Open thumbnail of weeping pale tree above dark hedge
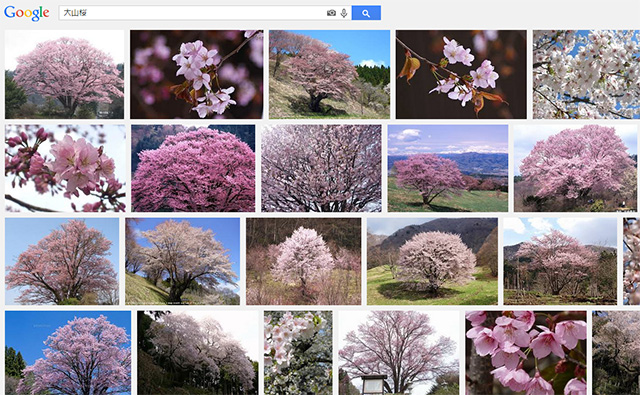640x395 pixels. coord(198,353)
